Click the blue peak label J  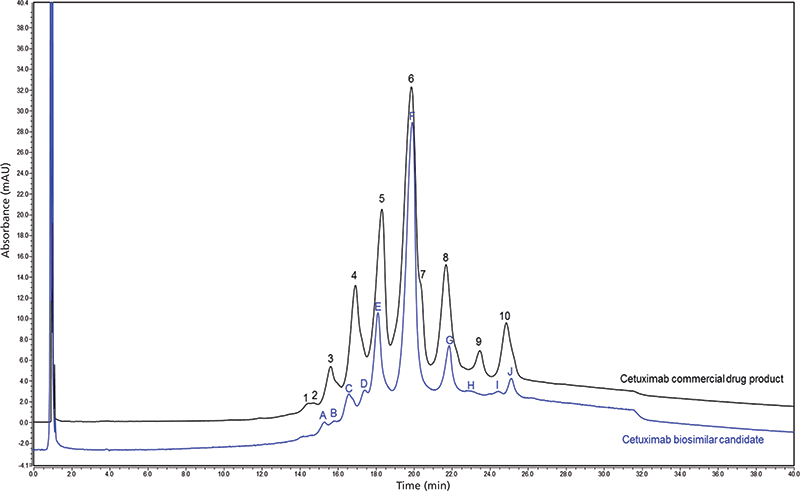510,372
